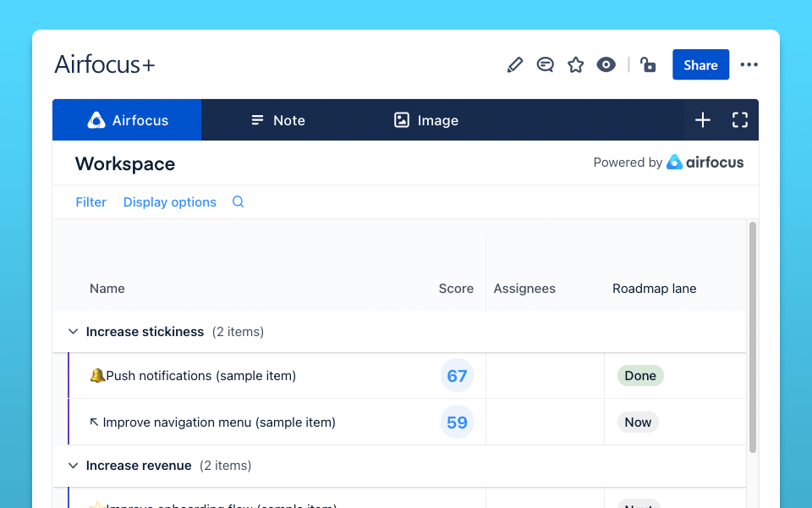
Task: Toggle the page restrictions lock icon
Action: [648, 65]
